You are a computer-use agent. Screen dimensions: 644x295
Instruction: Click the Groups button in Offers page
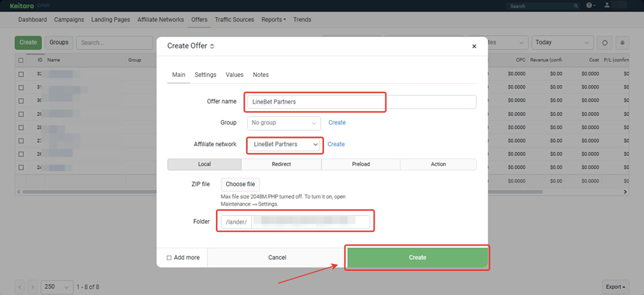[59, 43]
